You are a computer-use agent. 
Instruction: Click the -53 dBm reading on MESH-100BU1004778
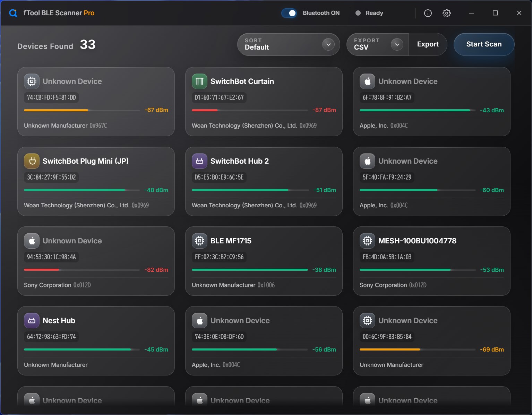pos(492,270)
